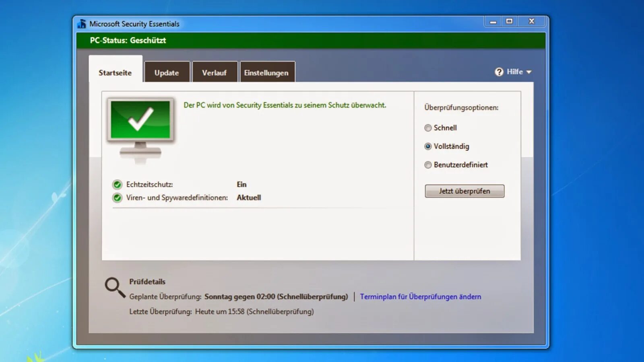644x362 pixels.
Task: Click the definitions status value Aktuell
Action: tap(249, 198)
